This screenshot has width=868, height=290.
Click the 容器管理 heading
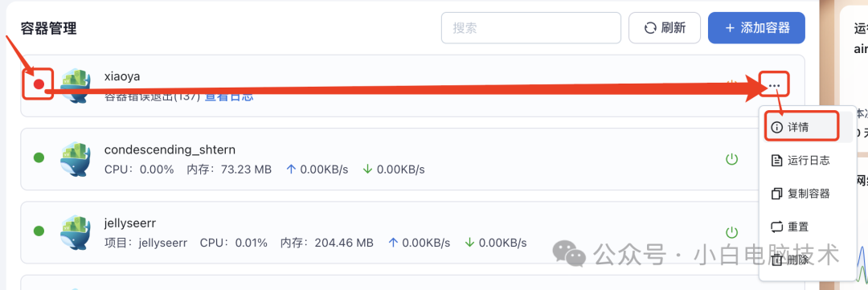[49, 28]
